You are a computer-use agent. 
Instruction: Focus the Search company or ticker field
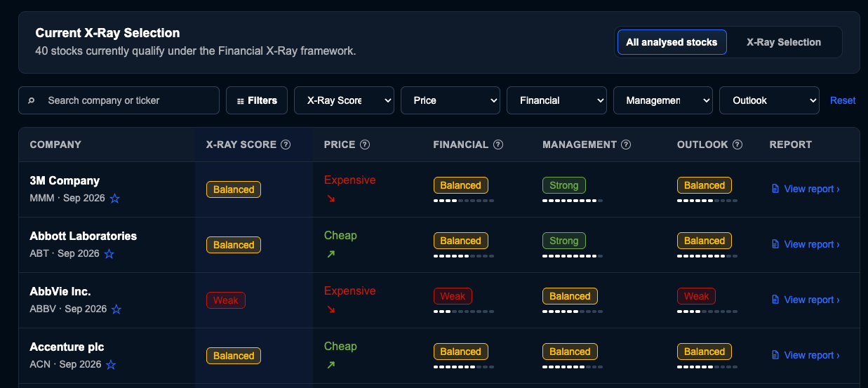(x=119, y=100)
